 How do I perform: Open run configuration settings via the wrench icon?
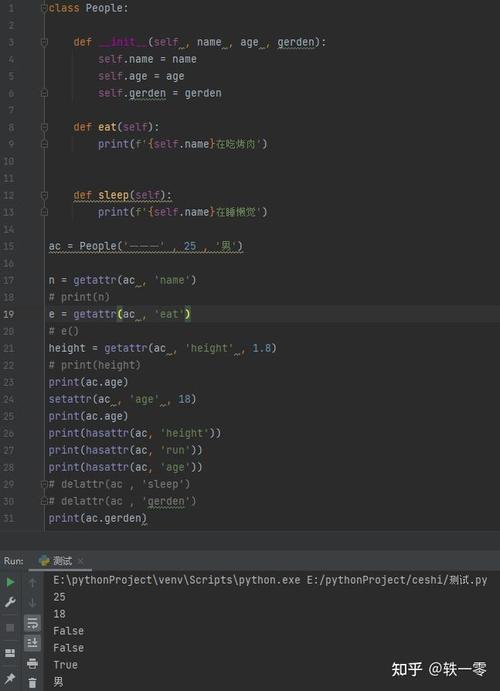click(10, 602)
